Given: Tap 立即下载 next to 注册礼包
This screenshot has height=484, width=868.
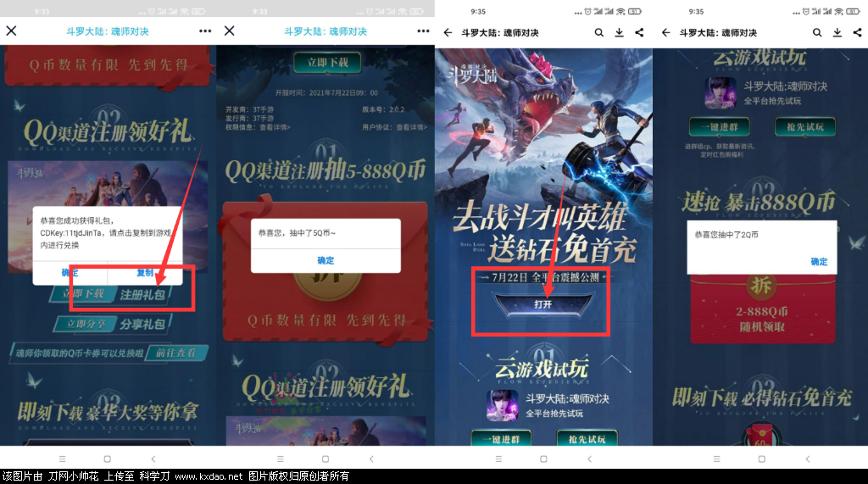Looking at the screenshot, I should pos(83,294).
